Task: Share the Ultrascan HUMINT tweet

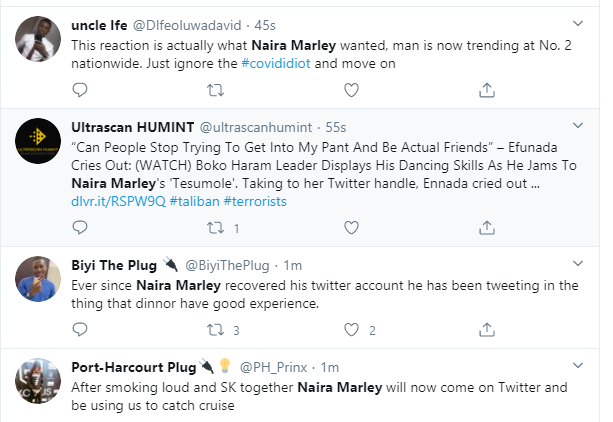Action: click(486, 229)
